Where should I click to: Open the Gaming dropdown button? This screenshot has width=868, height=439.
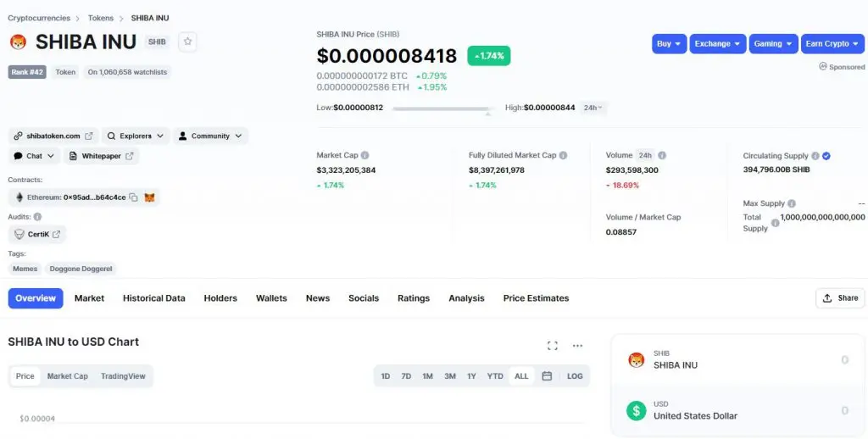pyautogui.click(x=774, y=44)
